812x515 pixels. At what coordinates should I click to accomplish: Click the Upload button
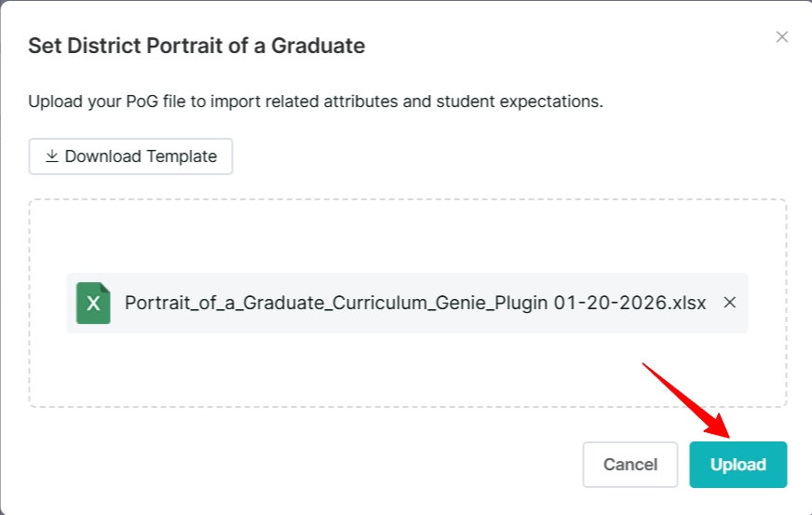coord(738,464)
